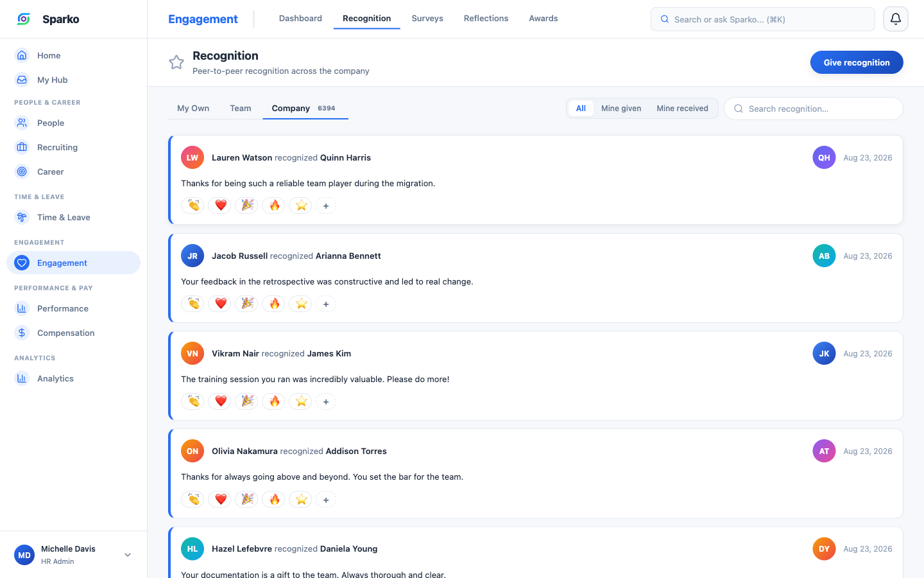React with clap on Vikram Nair's post

193,401
